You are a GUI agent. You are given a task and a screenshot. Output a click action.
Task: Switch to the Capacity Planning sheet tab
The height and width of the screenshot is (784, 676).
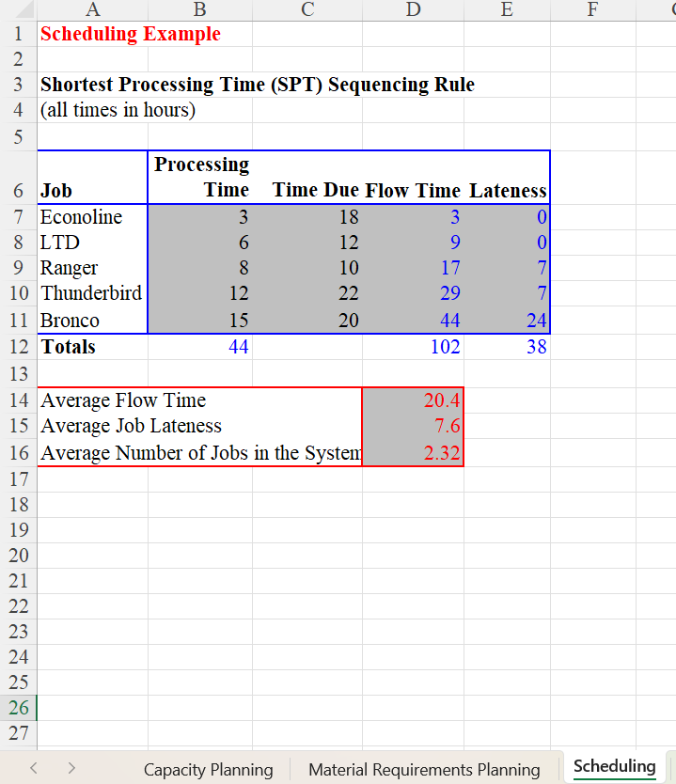[x=208, y=769]
